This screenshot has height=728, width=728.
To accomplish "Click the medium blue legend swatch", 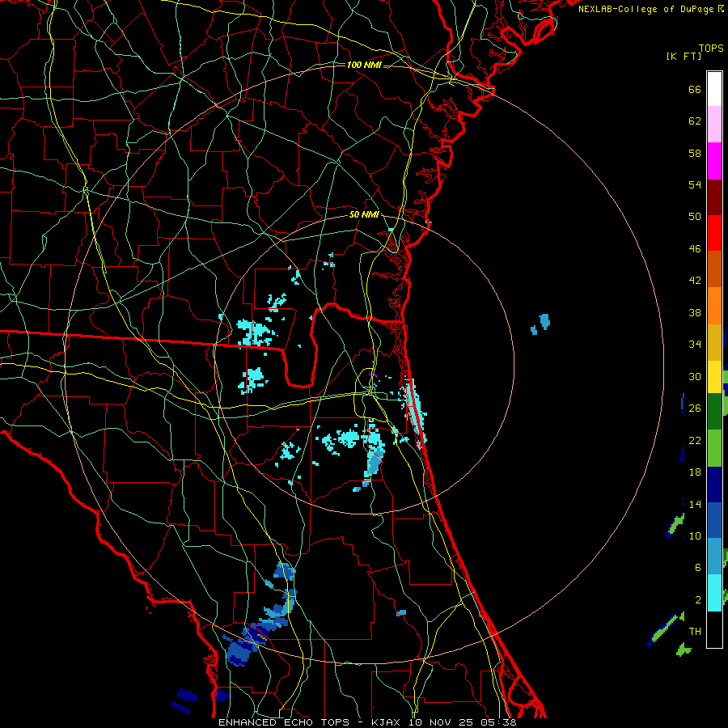I will coord(714,520).
